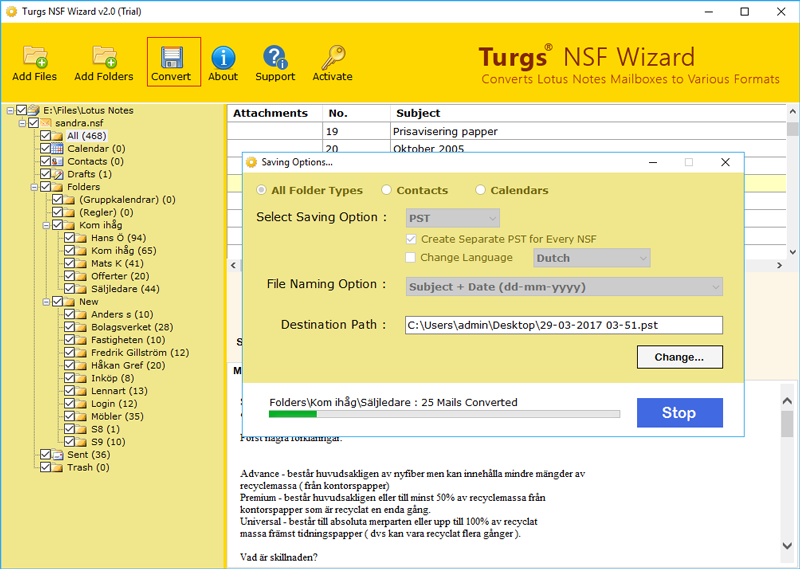Image resolution: width=800 pixels, height=569 pixels.
Task: Uncheck the Säljledare (44) checkbox
Action: [69, 289]
